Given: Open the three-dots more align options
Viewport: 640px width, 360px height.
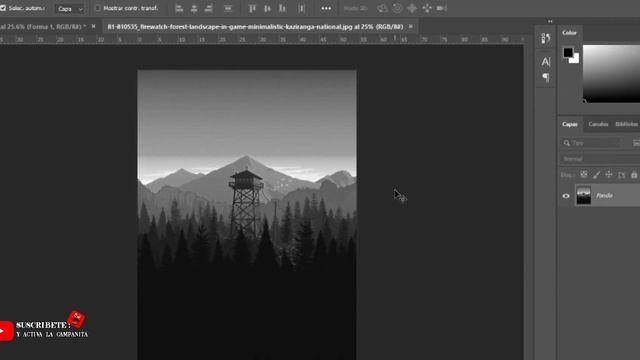Looking at the screenshot, I should coord(326,8).
